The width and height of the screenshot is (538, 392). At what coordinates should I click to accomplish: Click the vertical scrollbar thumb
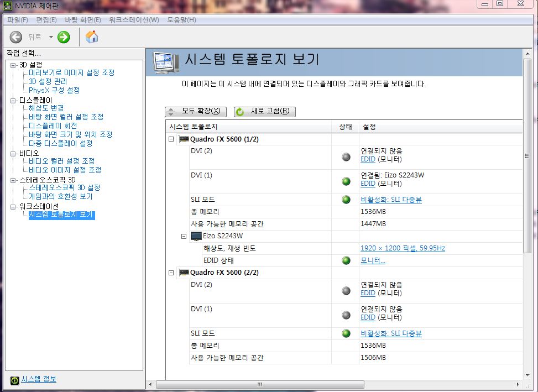pyautogui.click(x=527, y=156)
